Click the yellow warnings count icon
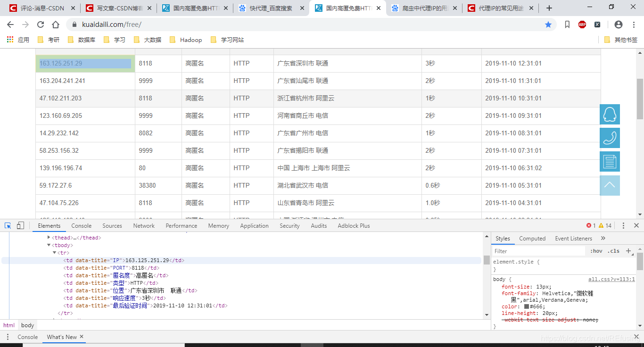The width and height of the screenshot is (644, 347). (605, 226)
